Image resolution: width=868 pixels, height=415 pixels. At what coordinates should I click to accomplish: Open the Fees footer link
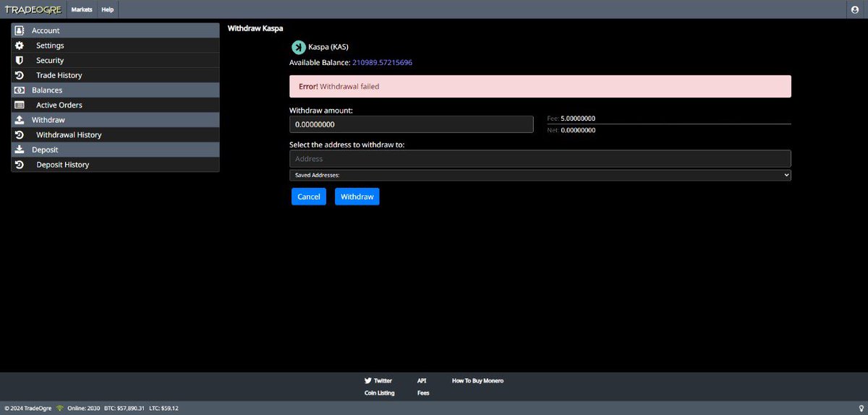coord(423,393)
